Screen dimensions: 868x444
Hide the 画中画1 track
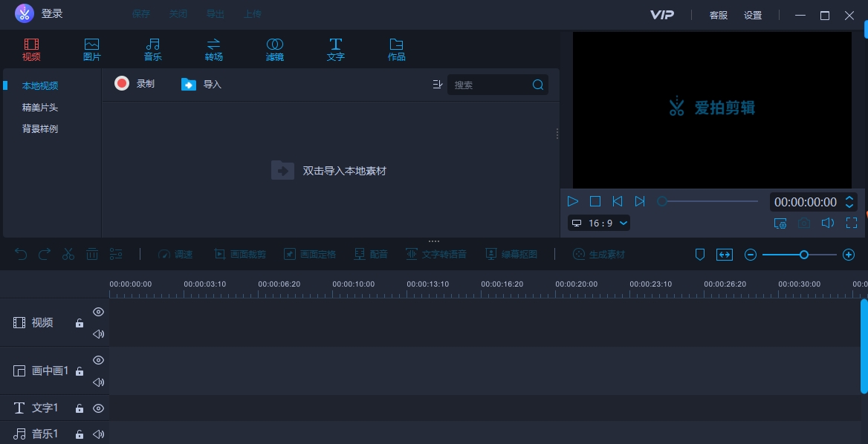99,360
